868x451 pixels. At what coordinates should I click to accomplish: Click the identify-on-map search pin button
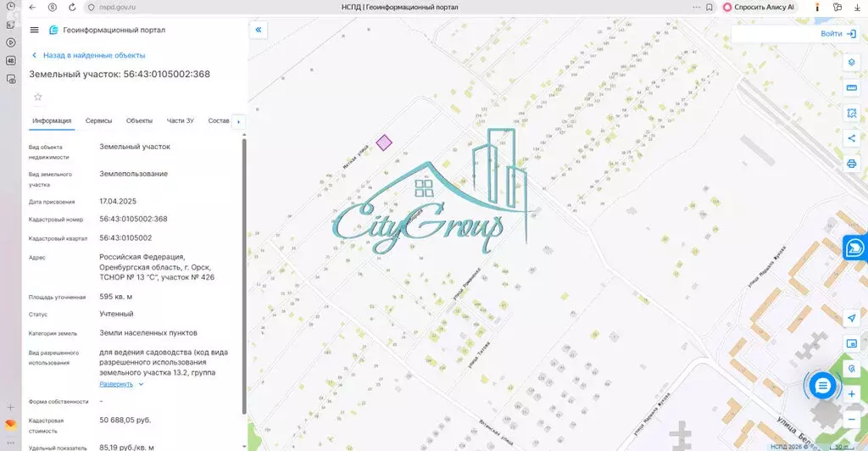[x=851, y=369]
